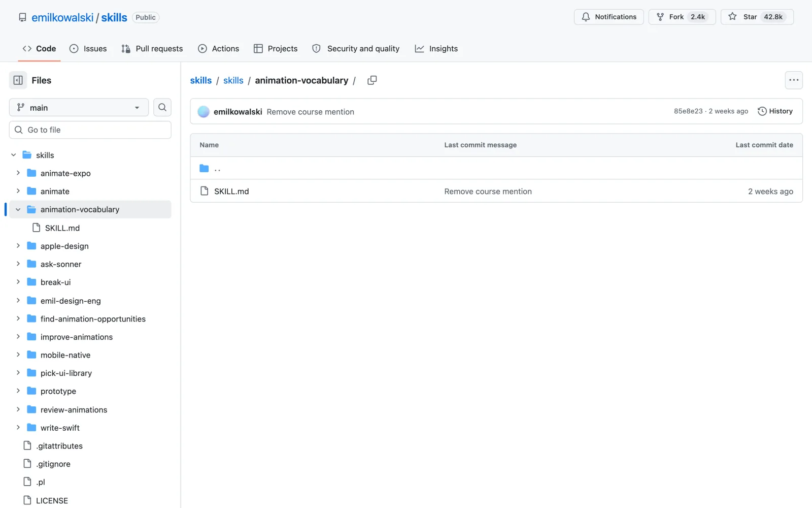Open the Projects tab
The image size is (812, 508).
coord(276,49)
